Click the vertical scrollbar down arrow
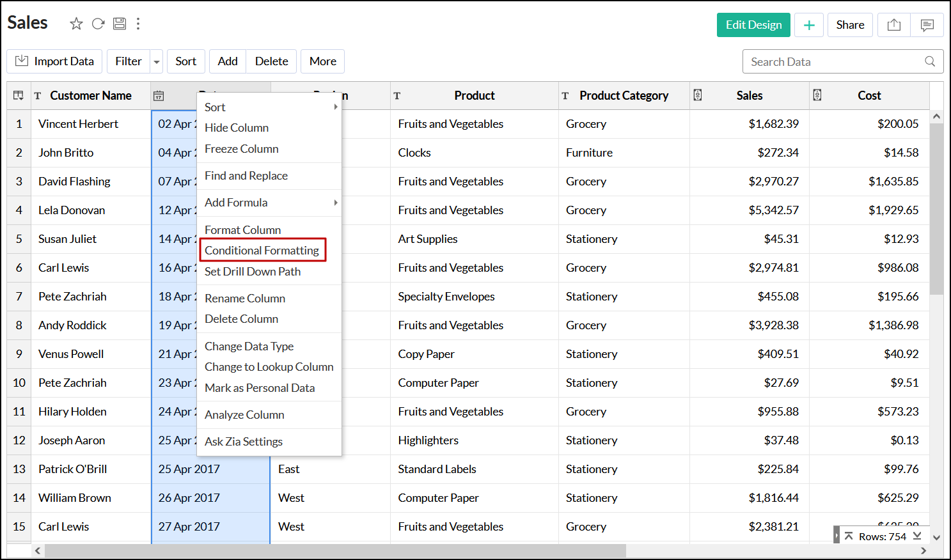 pos(936,538)
